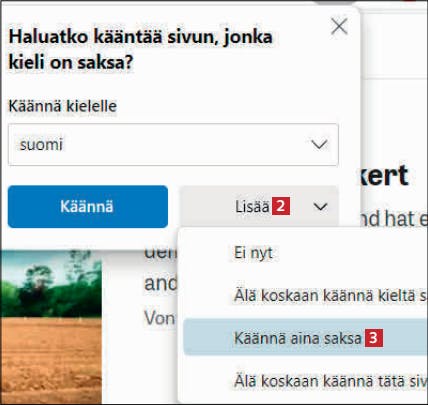Click the chevron inside the suomi field
The width and height of the screenshot is (428, 405).
coord(319,145)
